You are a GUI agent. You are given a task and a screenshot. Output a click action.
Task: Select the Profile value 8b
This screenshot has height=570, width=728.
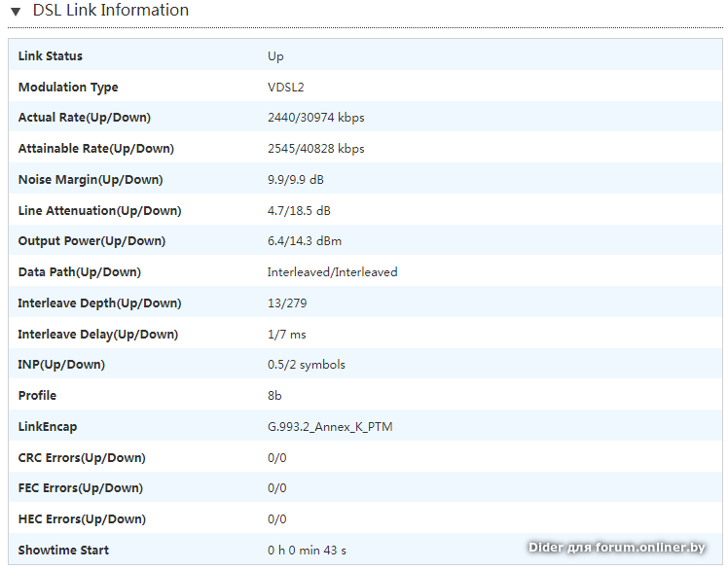275,396
